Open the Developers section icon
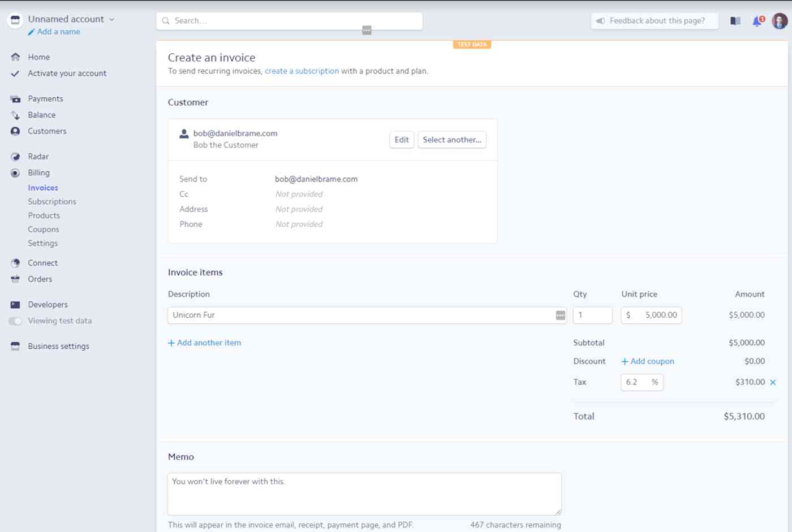 coord(14,304)
